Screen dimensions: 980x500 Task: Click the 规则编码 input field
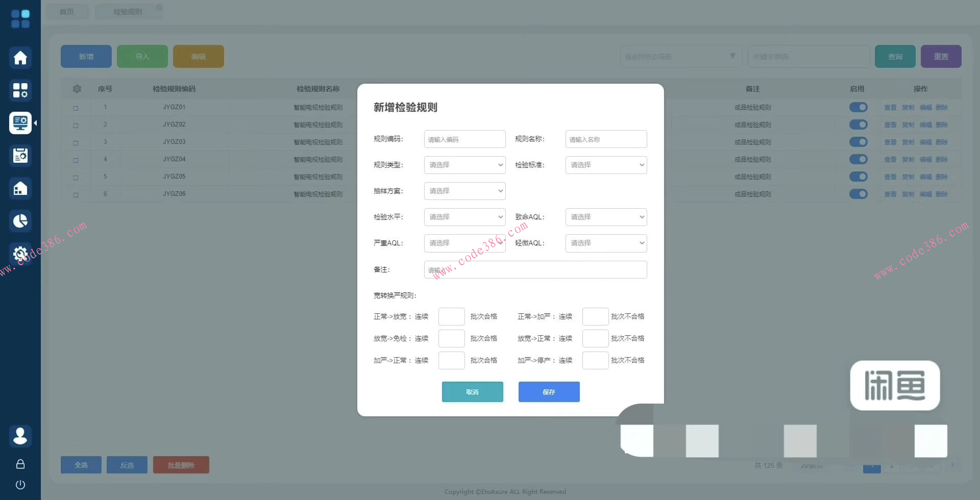pos(464,139)
